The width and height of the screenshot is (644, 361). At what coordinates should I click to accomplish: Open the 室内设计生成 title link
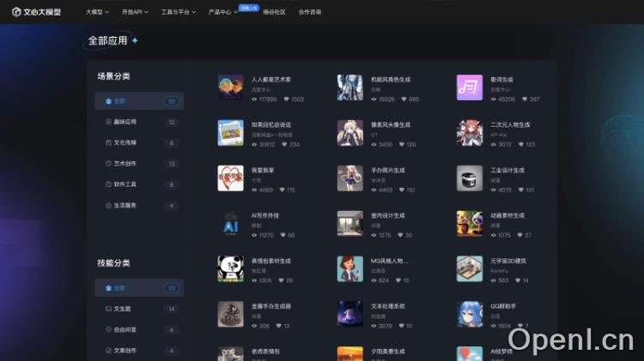click(388, 215)
